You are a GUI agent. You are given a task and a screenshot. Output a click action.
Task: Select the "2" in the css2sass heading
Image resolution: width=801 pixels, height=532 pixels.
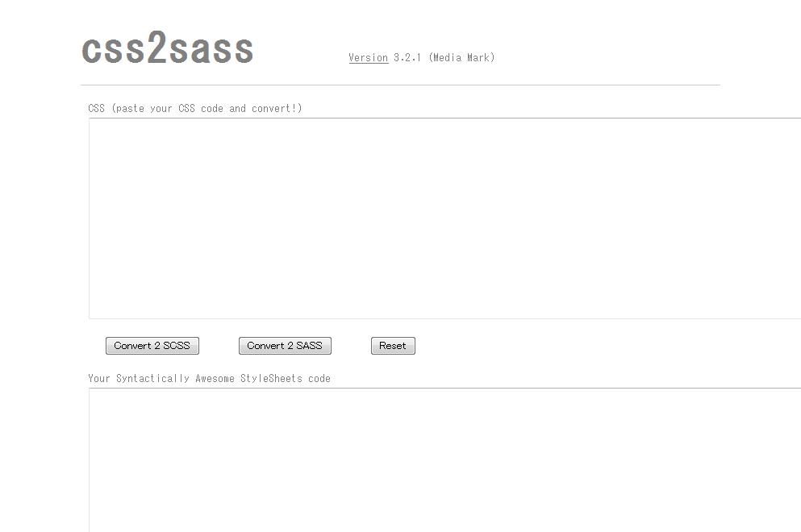click(x=156, y=47)
